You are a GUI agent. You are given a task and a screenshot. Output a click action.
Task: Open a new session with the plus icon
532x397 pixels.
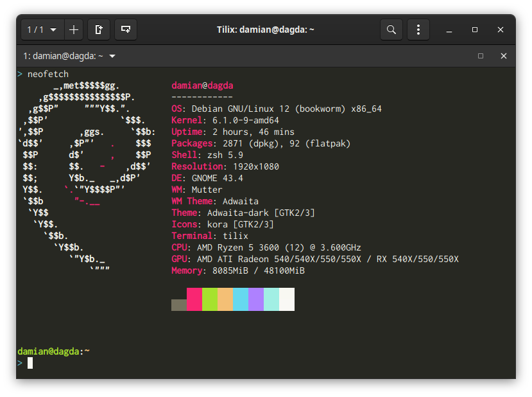click(x=73, y=29)
